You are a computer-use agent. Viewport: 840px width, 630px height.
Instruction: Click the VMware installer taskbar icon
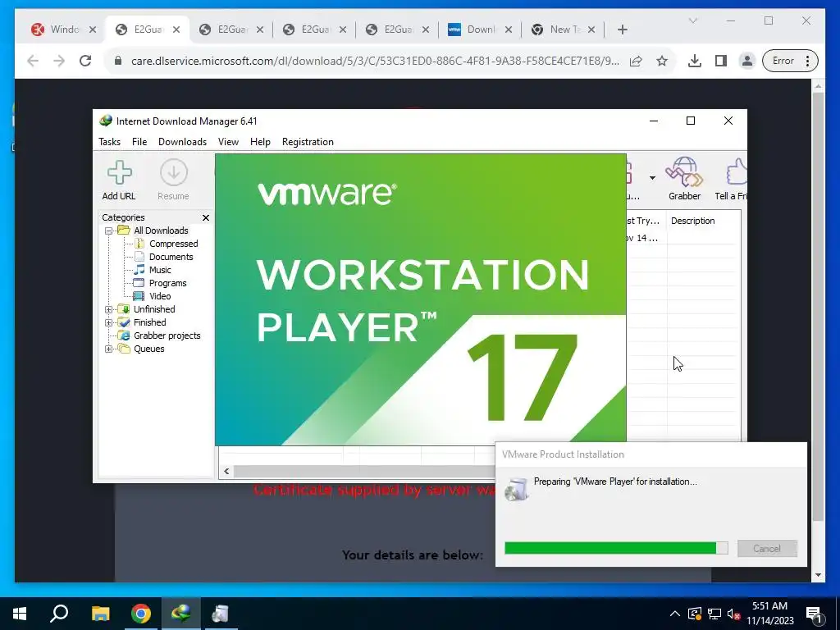point(221,614)
